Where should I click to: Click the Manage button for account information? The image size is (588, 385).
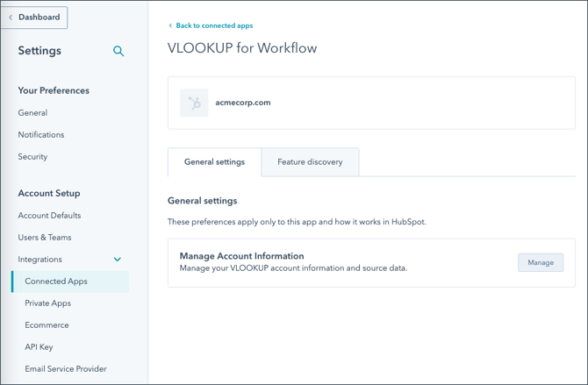point(541,262)
